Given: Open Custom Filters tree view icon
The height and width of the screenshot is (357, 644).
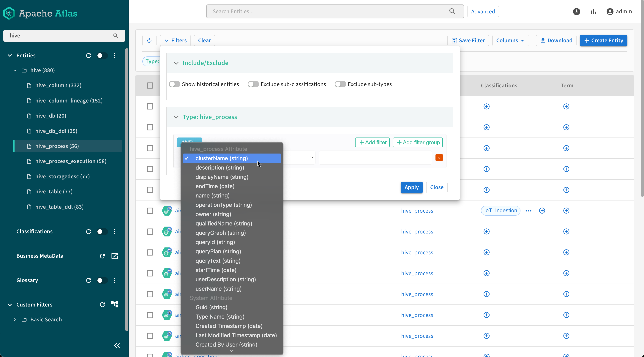Looking at the screenshot, I should pyautogui.click(x=114, y=304).
